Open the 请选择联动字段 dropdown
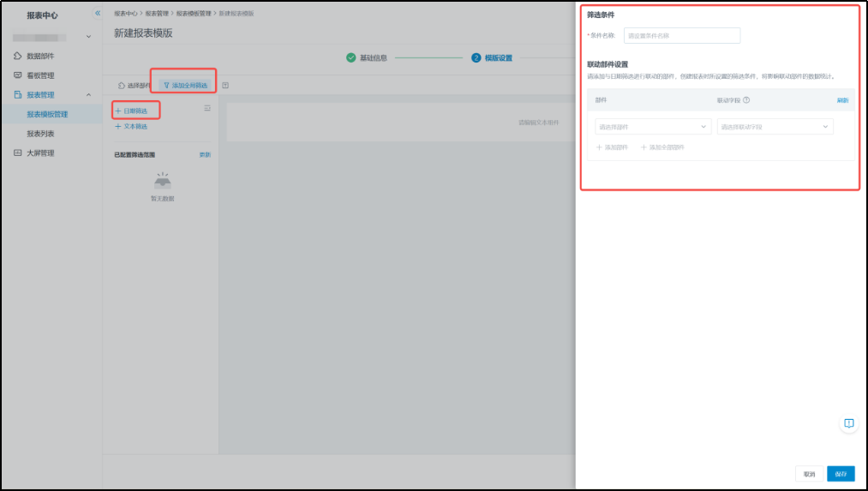 (775, 127)
